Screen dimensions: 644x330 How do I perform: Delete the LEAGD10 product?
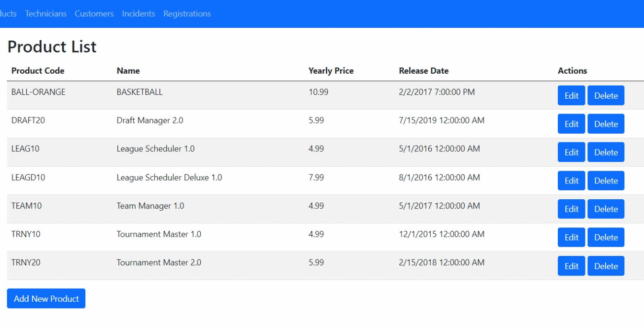click(x=606, y=181)
